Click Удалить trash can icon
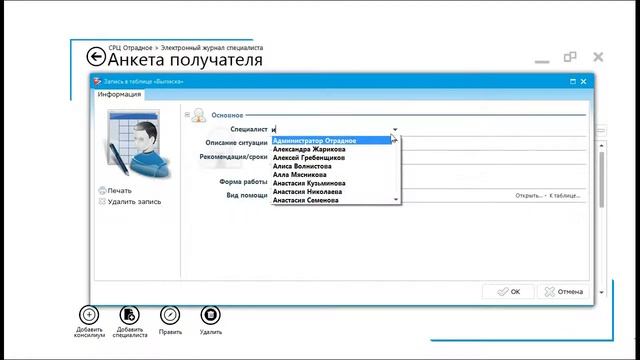This screenshot has width=640, height=360. pyautogui.click(x=210, y=315)
